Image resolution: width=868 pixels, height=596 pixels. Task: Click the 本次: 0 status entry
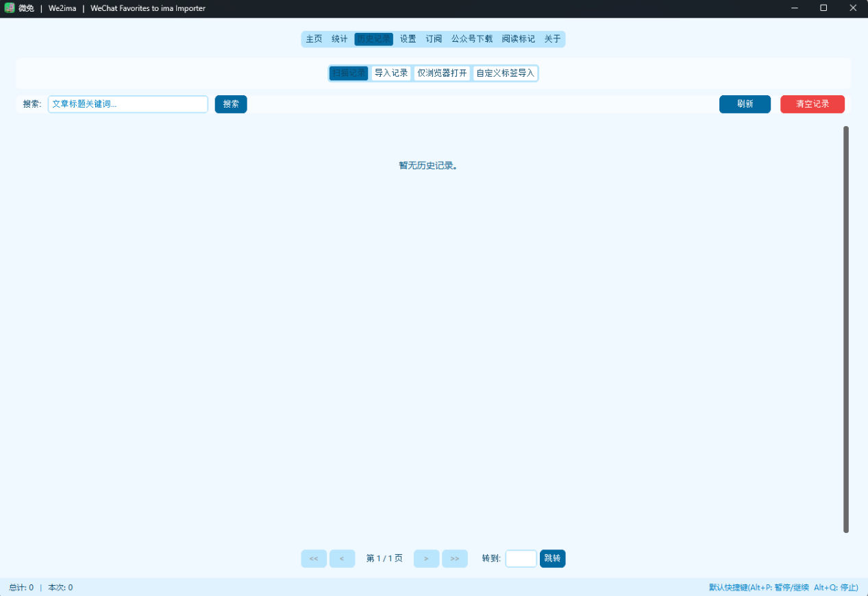(60, 588)
